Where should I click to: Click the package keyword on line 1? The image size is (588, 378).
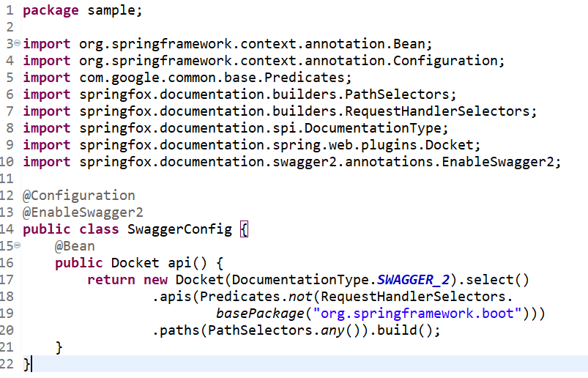[51, 10]
